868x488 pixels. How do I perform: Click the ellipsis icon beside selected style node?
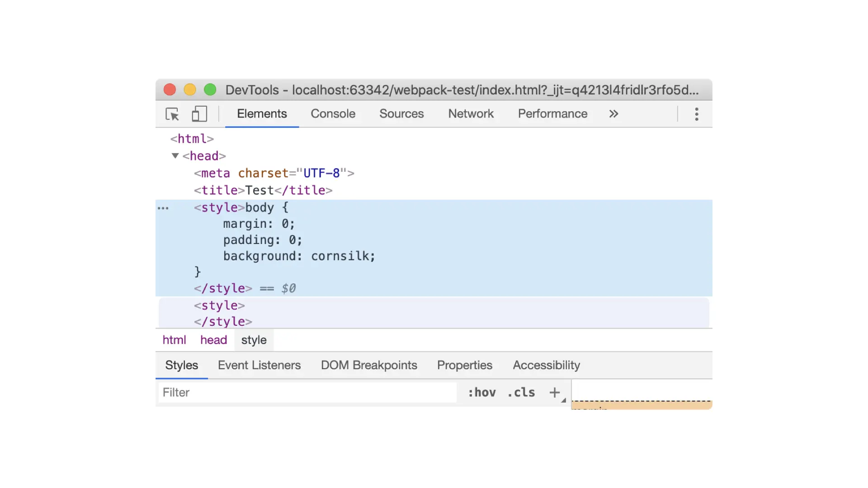tap(163, 208)
